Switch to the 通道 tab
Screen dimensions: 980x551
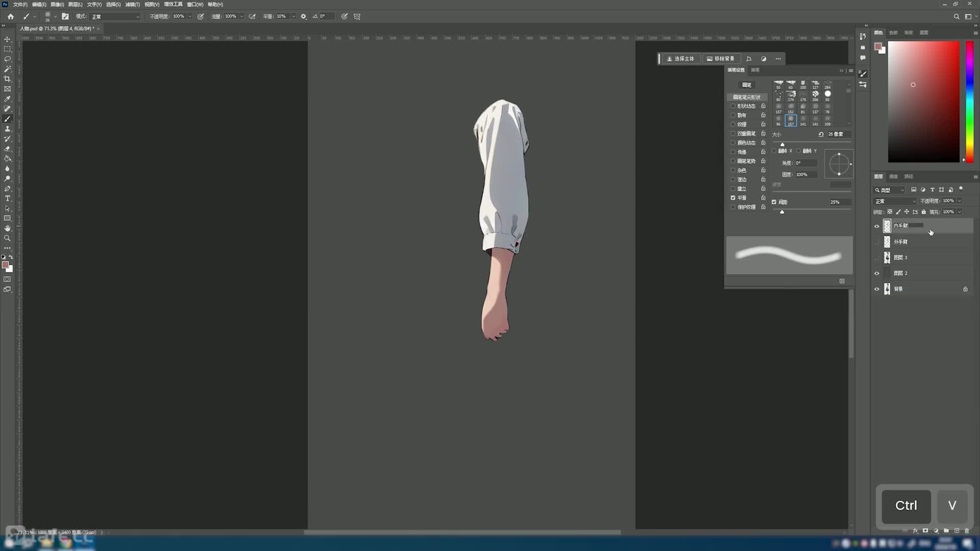pyautogui.click(x=893, y=177)
